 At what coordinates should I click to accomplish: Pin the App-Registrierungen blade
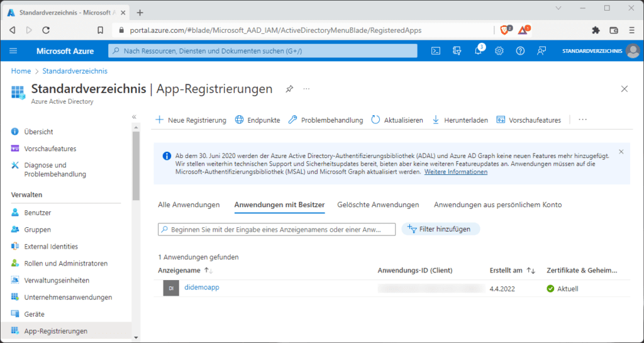(289, 89)
